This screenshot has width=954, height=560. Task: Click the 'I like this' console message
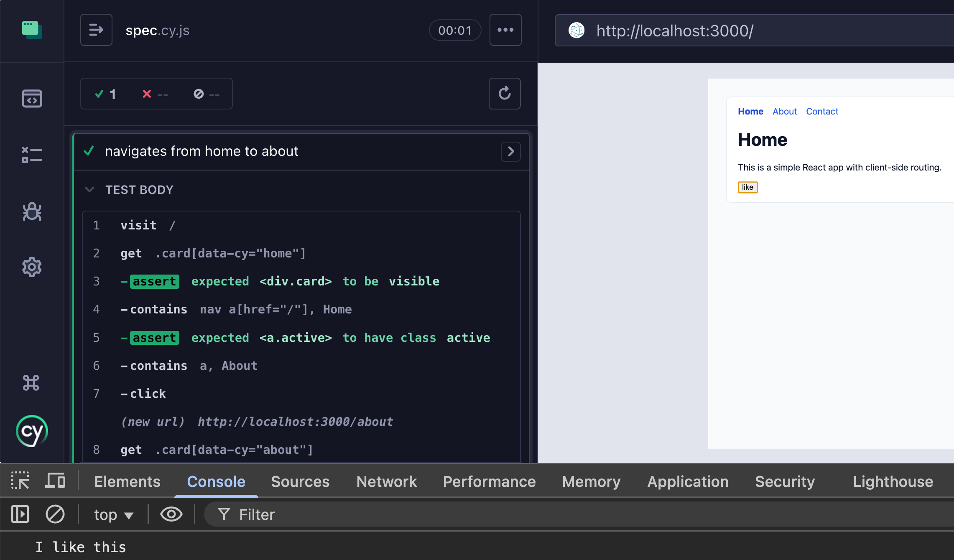pyautogui.click(x=81, y=547)
